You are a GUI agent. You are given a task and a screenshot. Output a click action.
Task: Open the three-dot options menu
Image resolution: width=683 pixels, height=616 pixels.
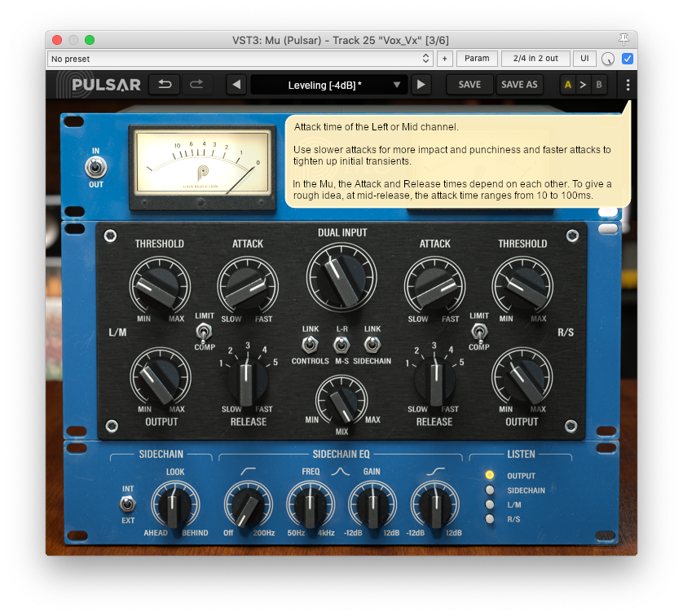[x=628, y=85]
